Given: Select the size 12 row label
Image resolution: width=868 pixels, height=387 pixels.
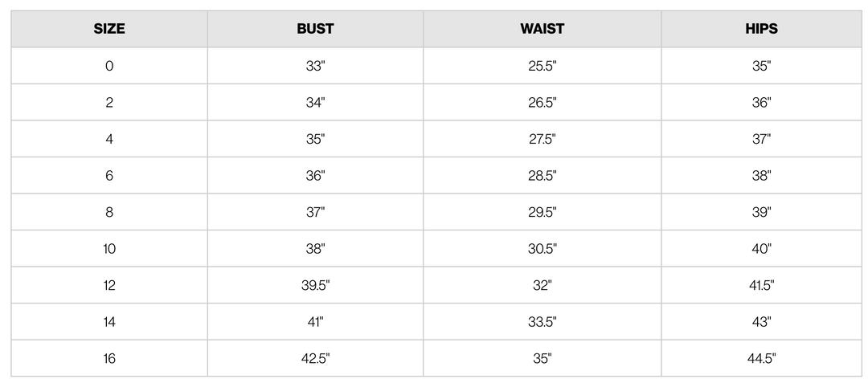Looking at the screenshot, I should (109, 285).
